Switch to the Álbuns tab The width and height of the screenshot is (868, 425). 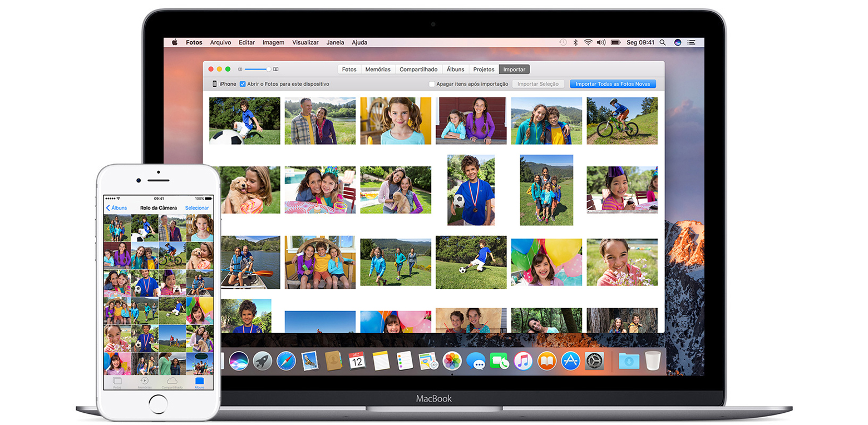coord(455,70)
